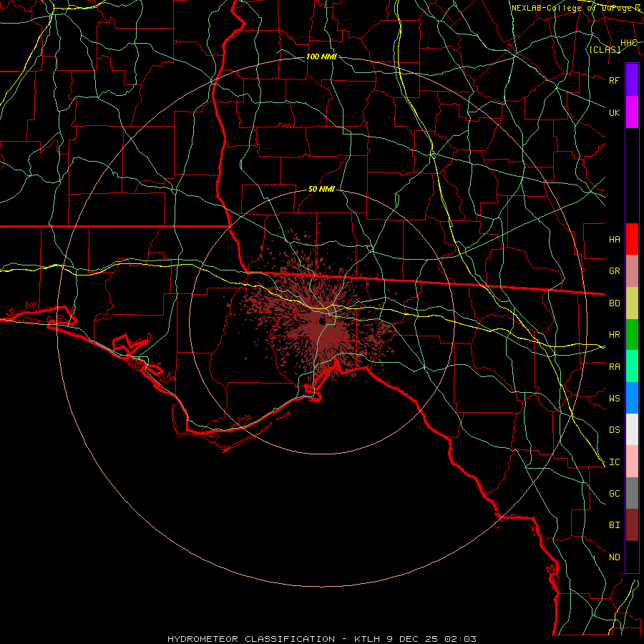The width and height of the screenshot is (644, 644).
Task: Select the GR legend color block
Action: tap(632, 271)
